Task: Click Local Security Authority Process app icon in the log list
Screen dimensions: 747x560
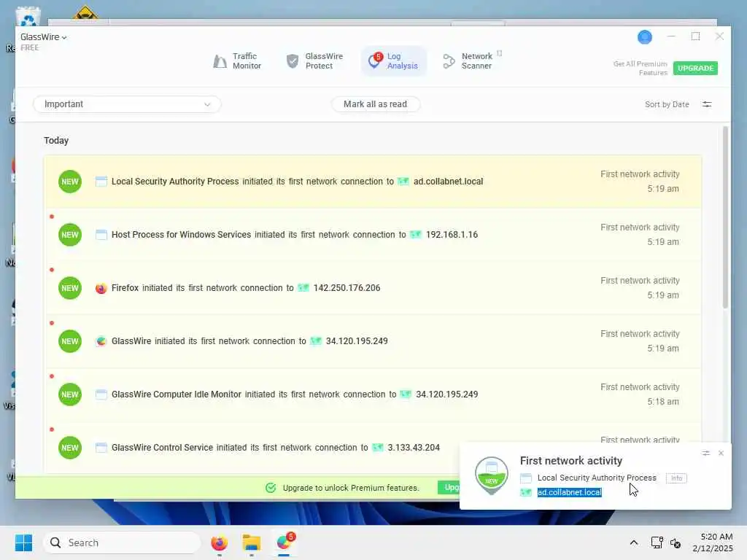Action: [101, 182]
